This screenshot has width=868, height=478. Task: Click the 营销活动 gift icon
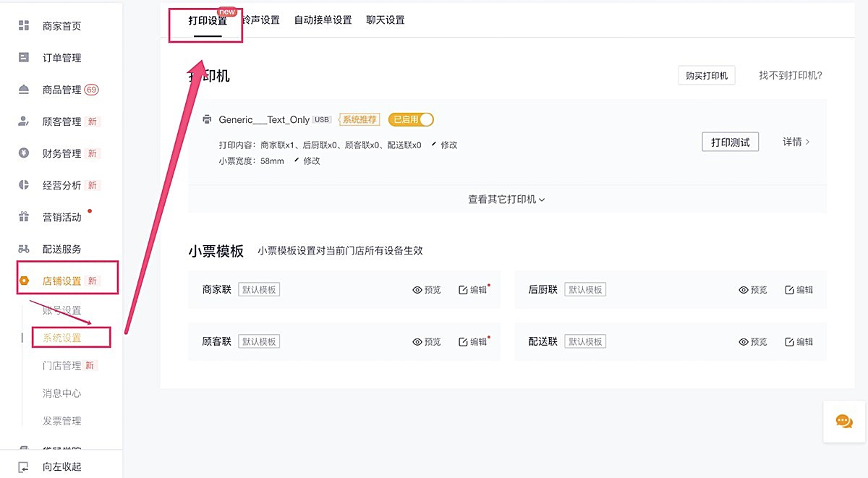pos(24,217)
